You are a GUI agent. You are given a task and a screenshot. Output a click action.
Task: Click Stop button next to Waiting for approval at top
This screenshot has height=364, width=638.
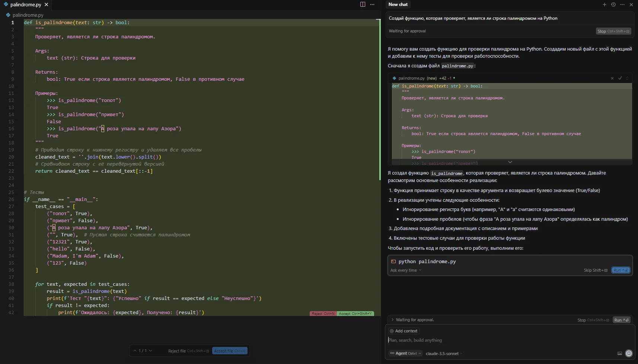(x=613, y=31)
